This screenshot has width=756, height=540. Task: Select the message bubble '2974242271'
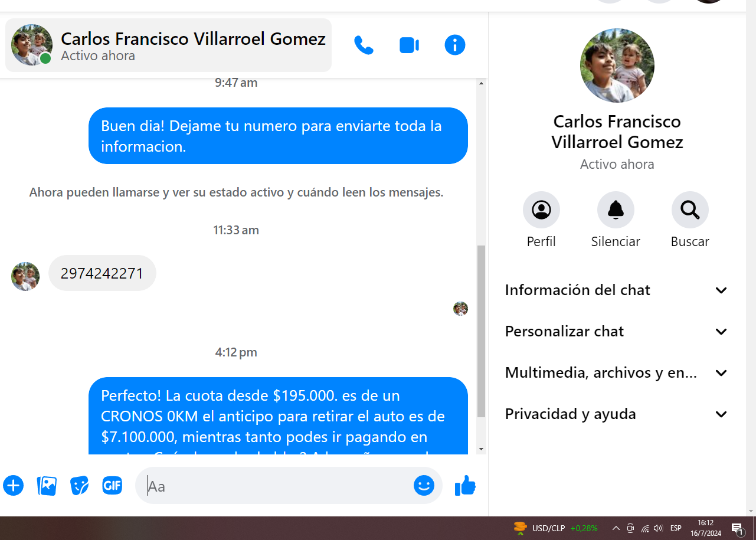pos(102,273)
